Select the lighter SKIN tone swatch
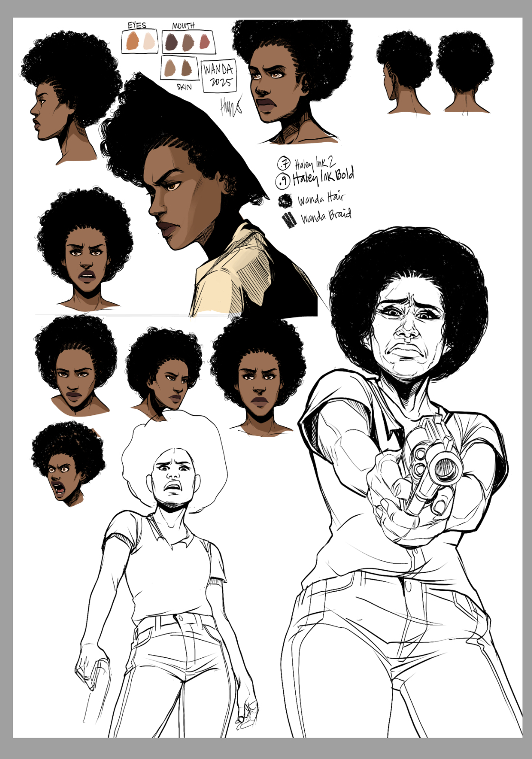 170,68
